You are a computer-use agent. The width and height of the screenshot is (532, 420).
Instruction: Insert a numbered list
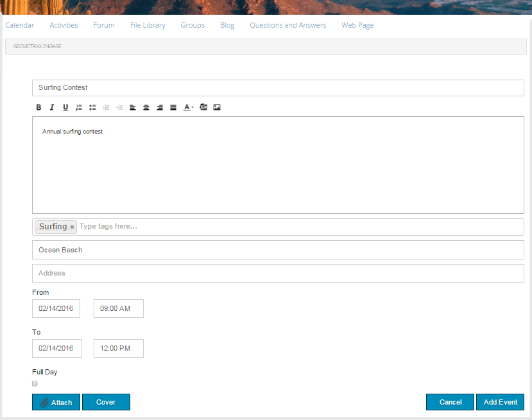(x=79, y=107)
